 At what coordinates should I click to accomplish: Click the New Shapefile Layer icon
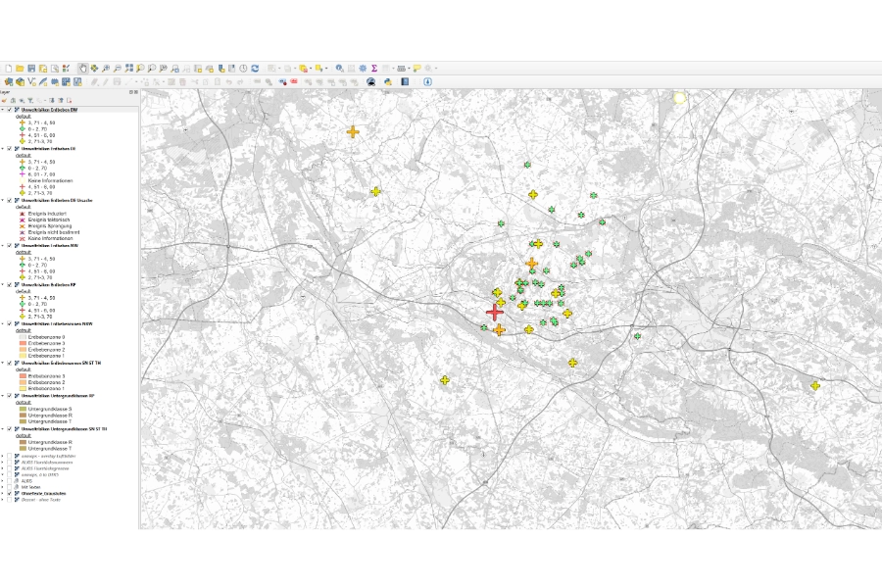pyautogui.click(x=31, y=81)
